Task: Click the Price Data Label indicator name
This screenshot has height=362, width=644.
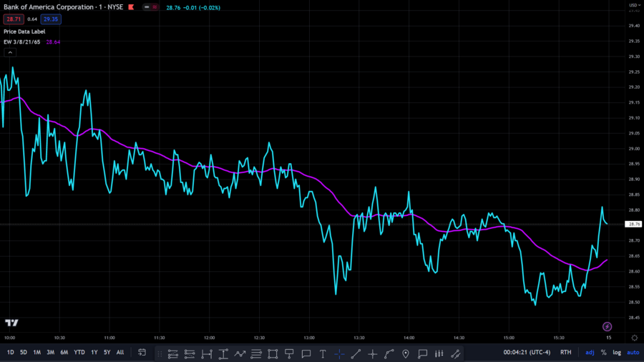Action: (24, 31)
